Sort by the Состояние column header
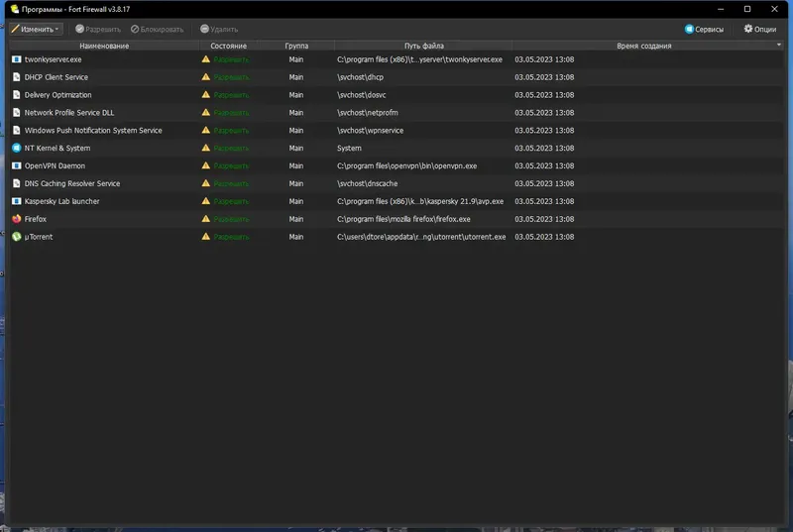This screenshot has width=793, height=532. tap(229, 46)
